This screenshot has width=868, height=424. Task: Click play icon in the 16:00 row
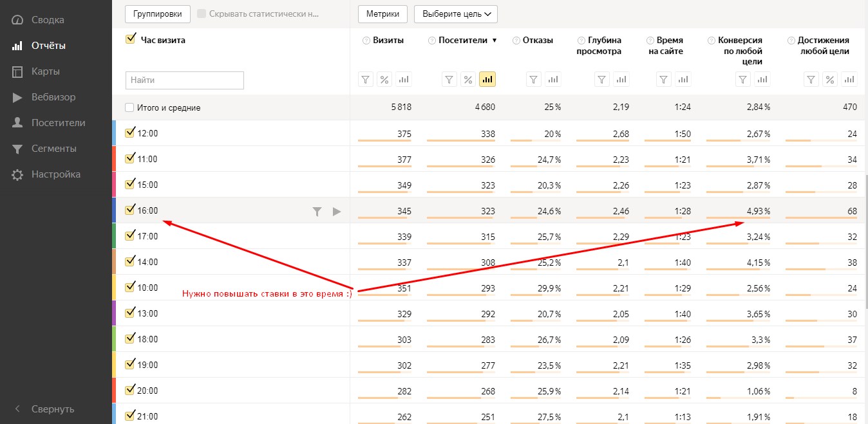click(337, 211)
